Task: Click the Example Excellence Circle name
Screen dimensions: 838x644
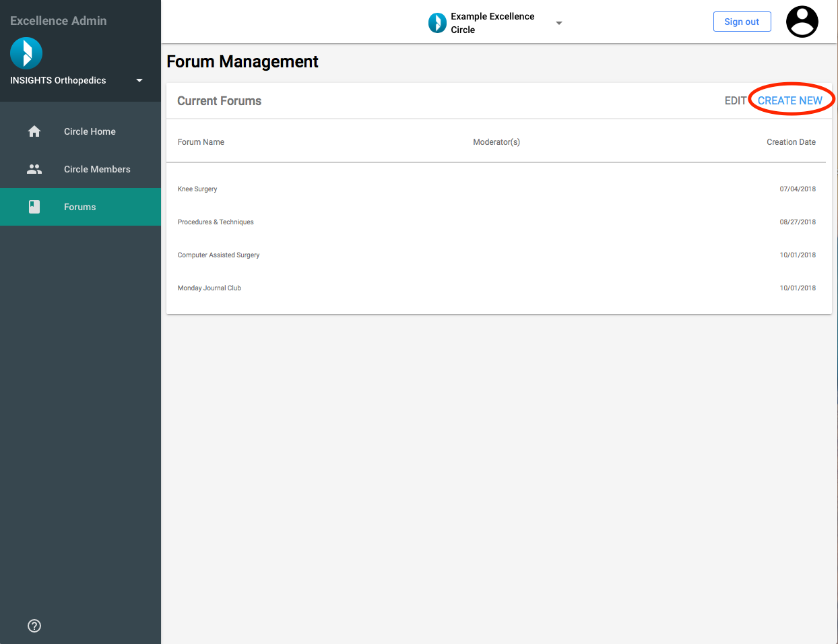Action: 492,23
